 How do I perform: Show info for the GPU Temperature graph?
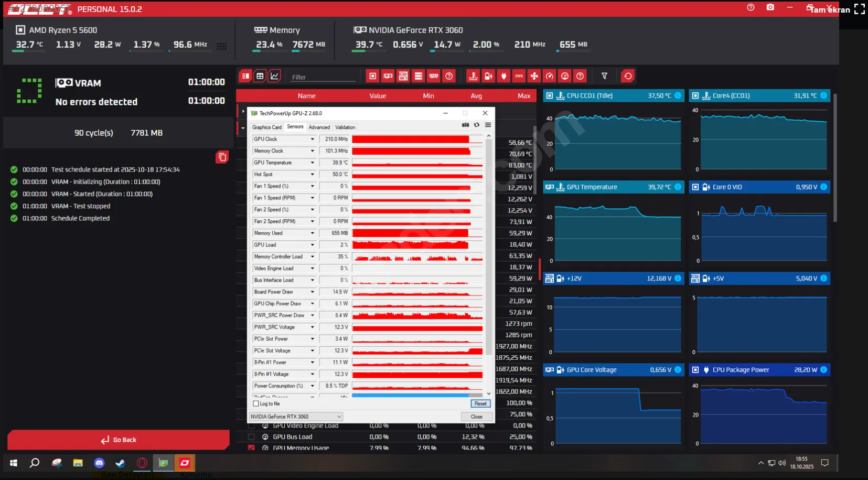[x=678, y=187]
